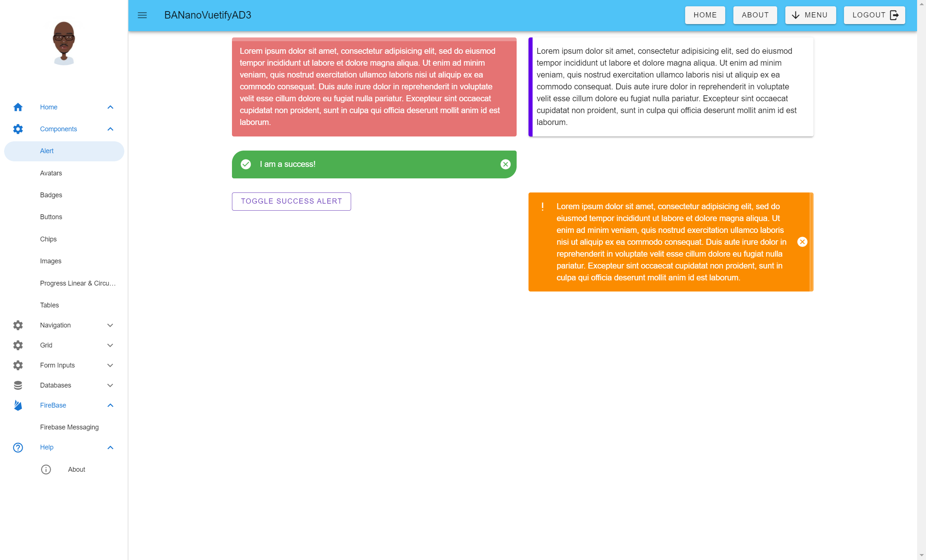Expand the Navigation group

tap(110, 325)
